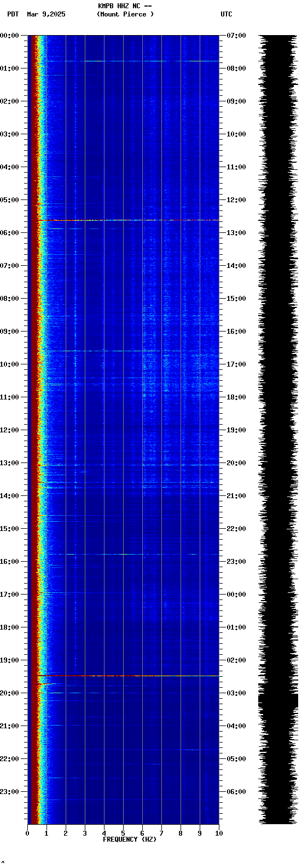The image size is (302, 868).
Task: Click the PDT time label '06:00'
Action: click(9, 233)
